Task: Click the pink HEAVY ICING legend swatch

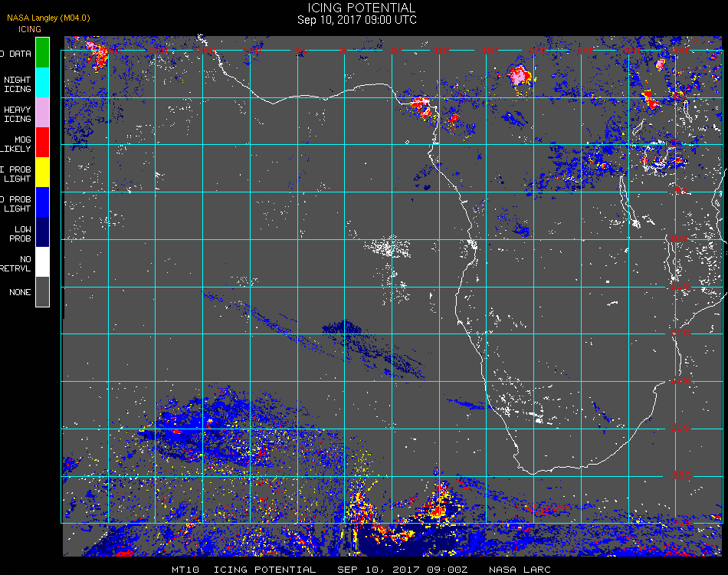Action: point(42,112)
